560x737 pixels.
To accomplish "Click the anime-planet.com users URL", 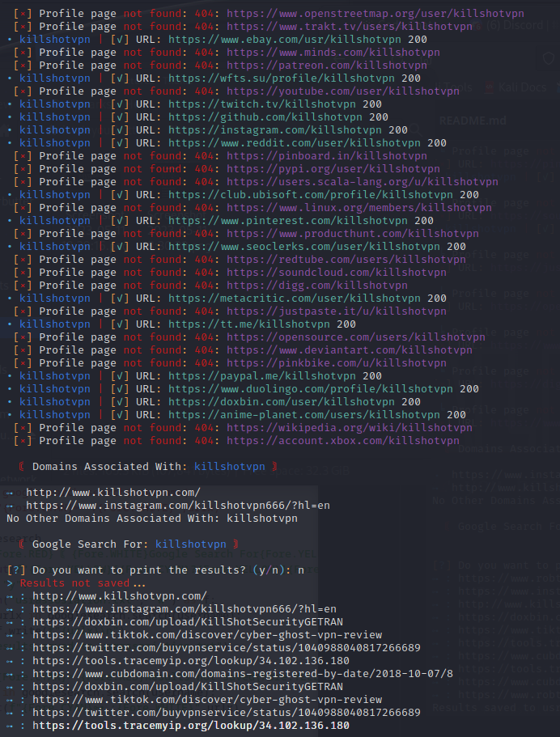I will point(304,414).
